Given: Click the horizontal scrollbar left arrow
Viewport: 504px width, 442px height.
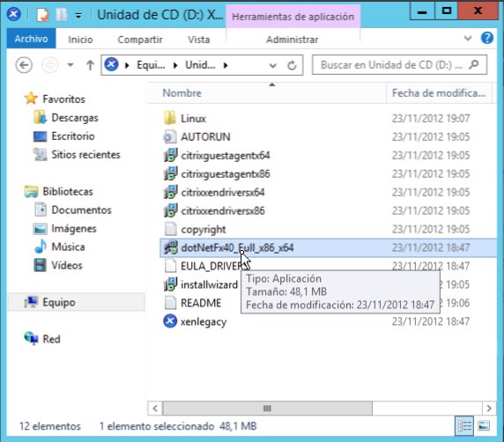Looking at the screenshot, I should (x=155, y=409).
